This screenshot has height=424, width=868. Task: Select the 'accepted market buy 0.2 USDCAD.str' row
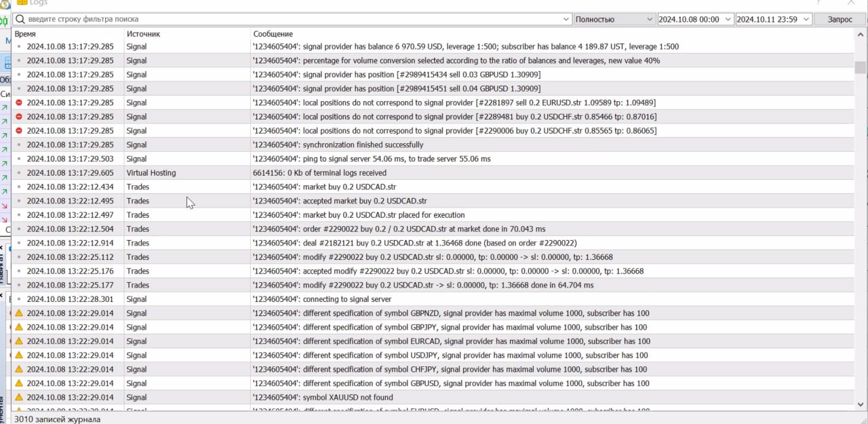(x=433, y=201)
